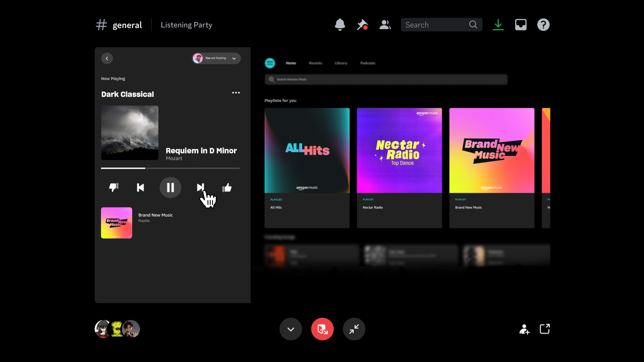Open the inbox icon

pos(521,25)
